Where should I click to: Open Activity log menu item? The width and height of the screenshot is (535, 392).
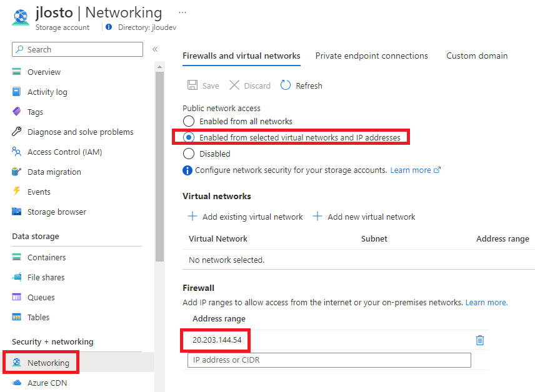click(47, 92)
